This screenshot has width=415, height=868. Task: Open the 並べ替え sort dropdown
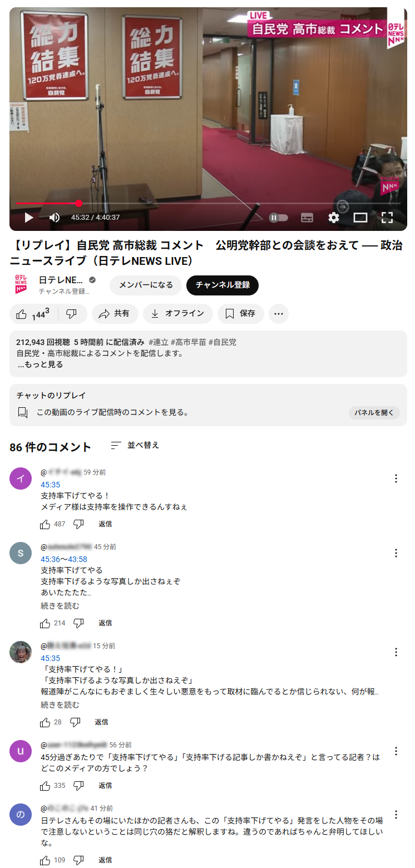pyautogui.click(x=135, y=445)
